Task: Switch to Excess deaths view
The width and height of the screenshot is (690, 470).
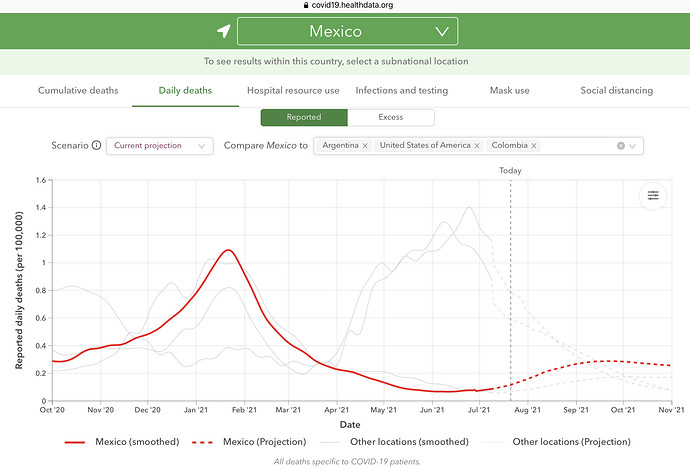Action: 390,117
